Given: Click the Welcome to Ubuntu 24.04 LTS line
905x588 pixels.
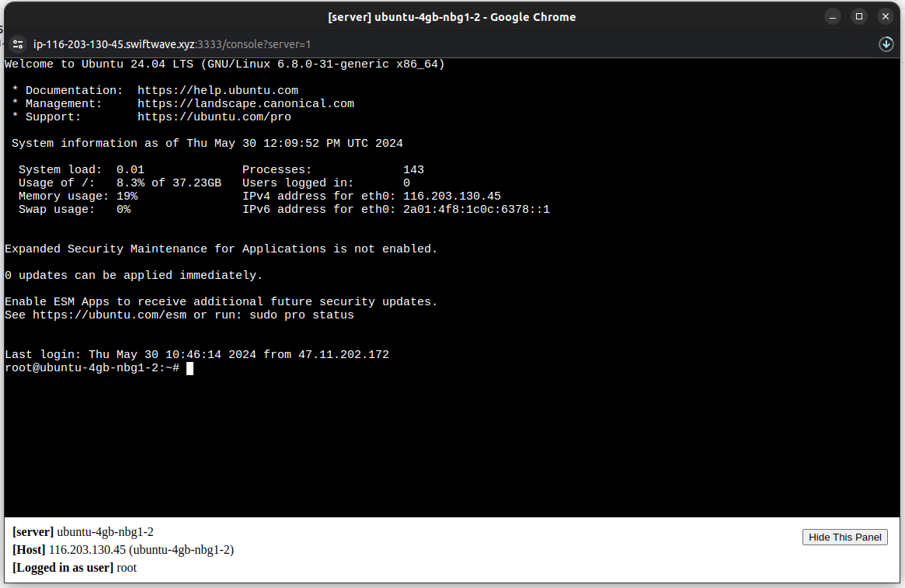Looking at the screenshot, I should tap(225, 64).
